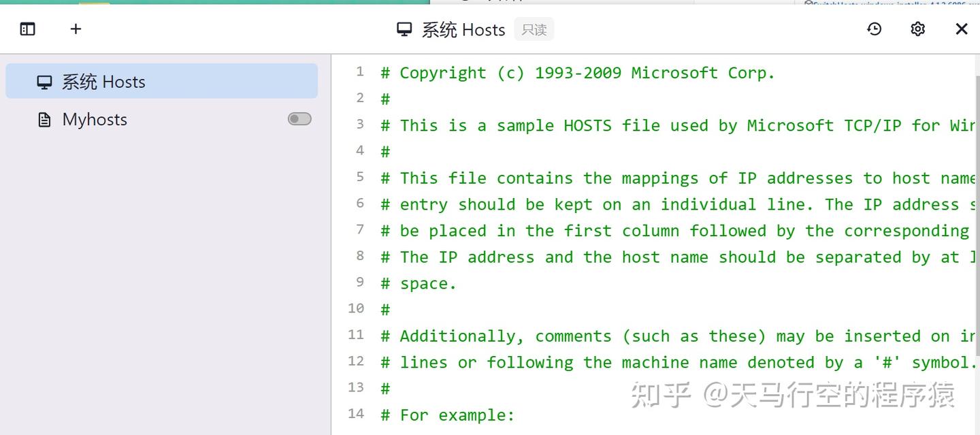Click the monitor icon beside 系统 Hosts title
Viewport: 980px width, 435px height.
[x=404, y=29]
